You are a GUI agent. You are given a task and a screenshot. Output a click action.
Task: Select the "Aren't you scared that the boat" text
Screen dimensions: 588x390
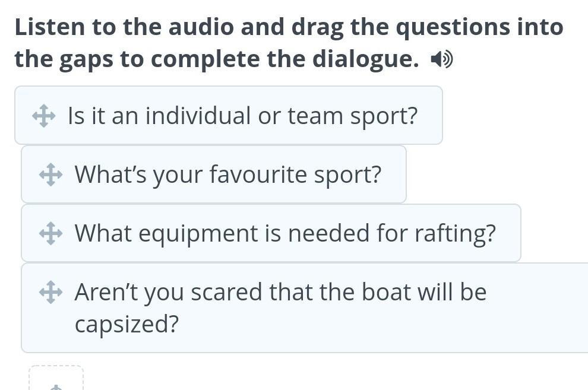[x=280, y=292]
